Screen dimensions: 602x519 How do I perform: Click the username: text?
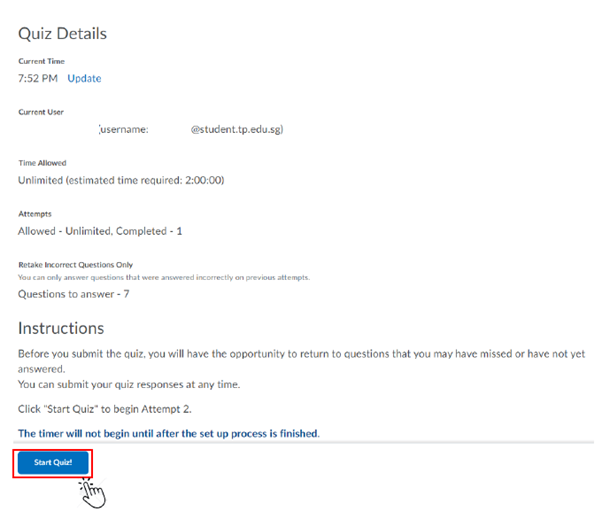click(123, 129)
